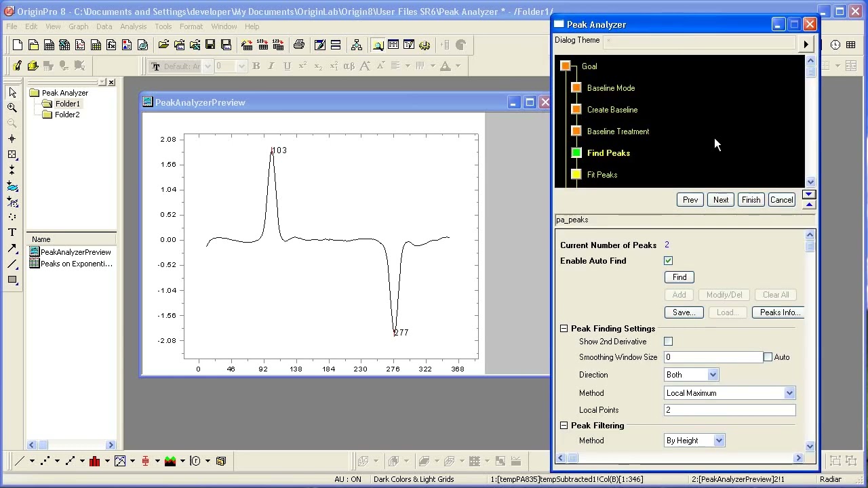Select the Data Selector tool

pos(12,170)
